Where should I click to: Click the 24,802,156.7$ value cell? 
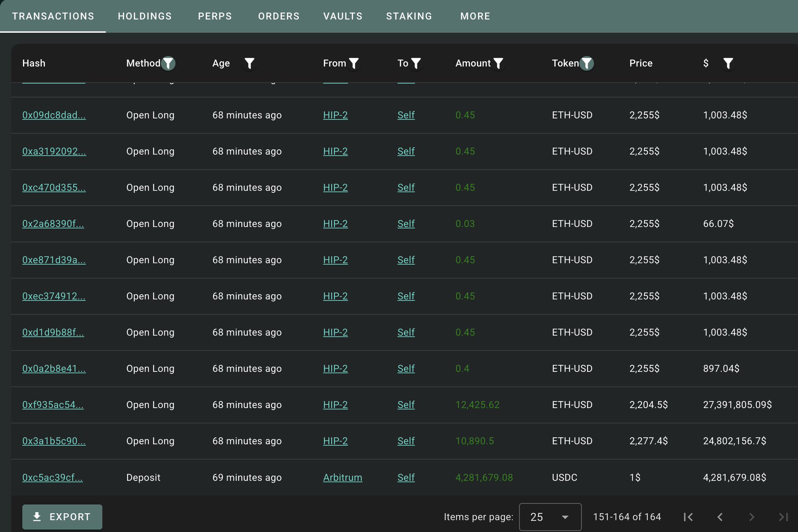734,441
